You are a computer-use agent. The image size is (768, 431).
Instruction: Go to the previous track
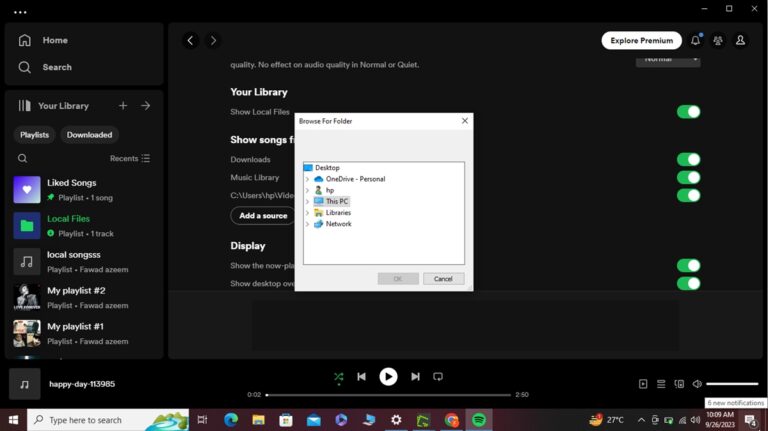pos(361,377)
